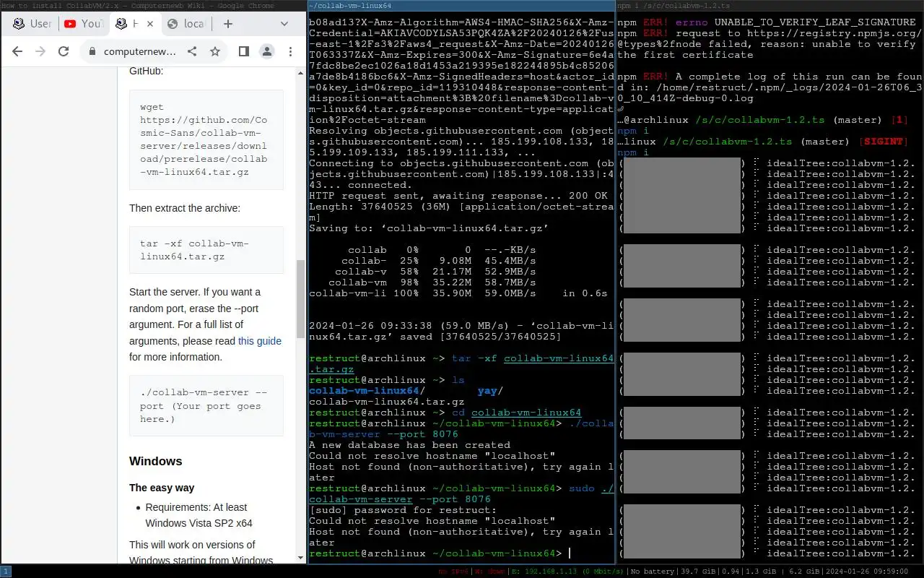View site info via the padlock icon
The image size is (924, 578).
[x=92, y=51]
